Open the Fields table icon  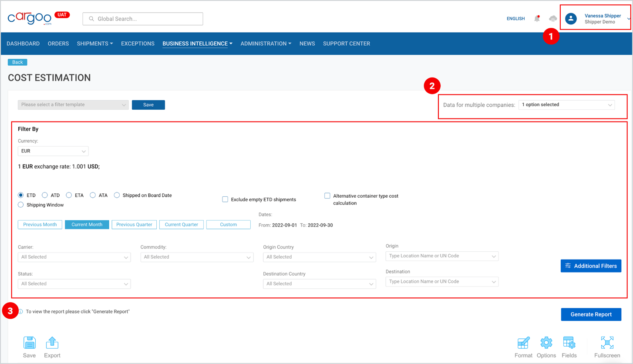pyautogui.click(x=569, y=343)
